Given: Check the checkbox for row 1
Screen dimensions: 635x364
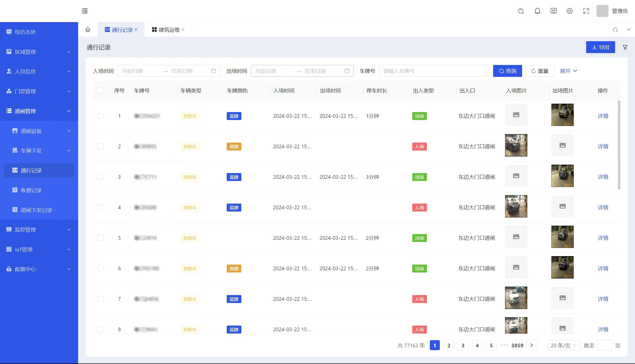Looking at the screenshot, I should 100,116.
